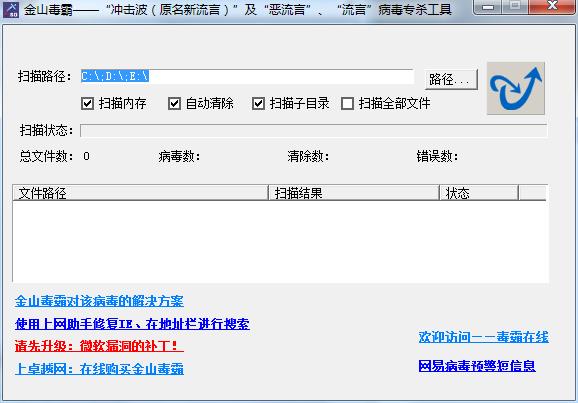Close the 金山毒霸 virus tool window
Viewport: 578px width, 403px height.
click(552, 6)
